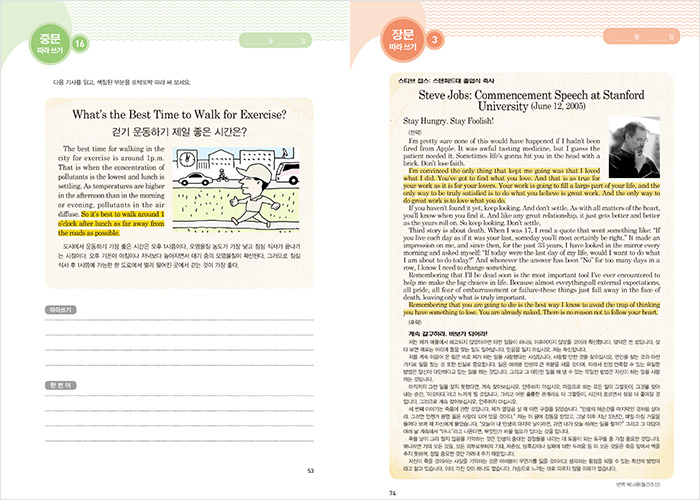Viewport: 700px width, 500px height.
Task: Click page number 74
Action: (393, 493)
